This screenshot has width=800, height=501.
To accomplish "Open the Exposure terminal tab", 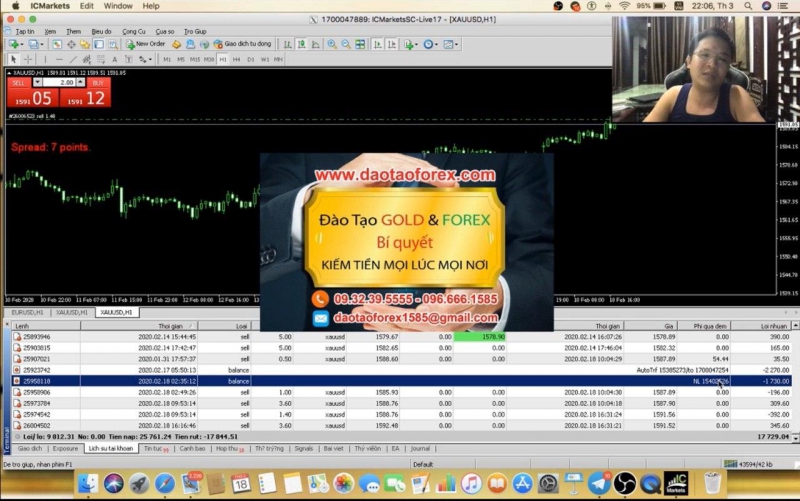I will 65,448.
